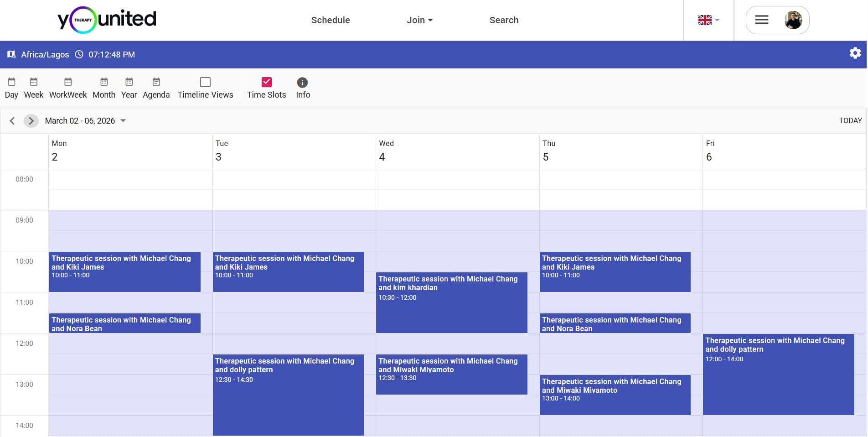
Task: Open the Schedule menu item
Action: click(330, 20)
